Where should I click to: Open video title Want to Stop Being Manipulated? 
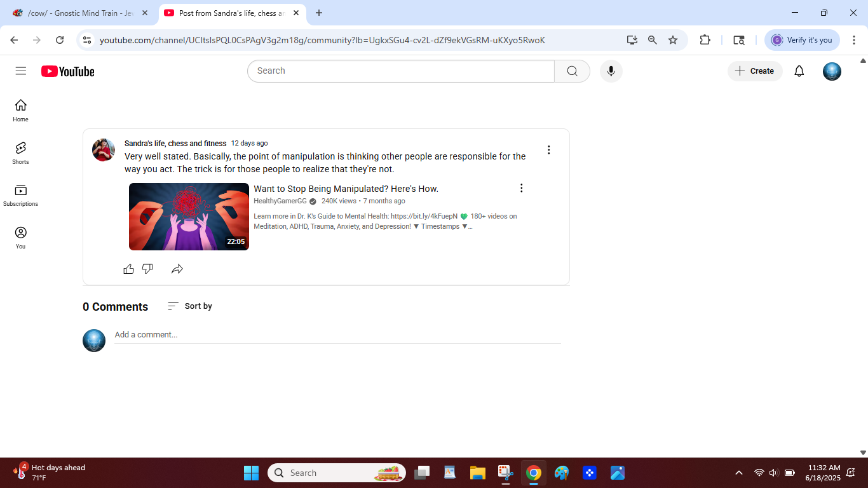coord(346,189)
